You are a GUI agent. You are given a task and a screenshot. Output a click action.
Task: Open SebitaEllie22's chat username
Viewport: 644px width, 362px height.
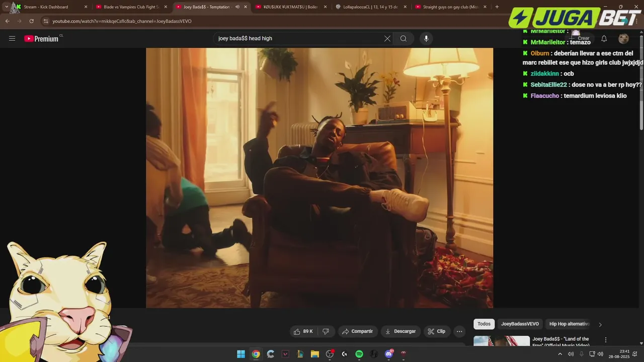click(x=548, y=85)
